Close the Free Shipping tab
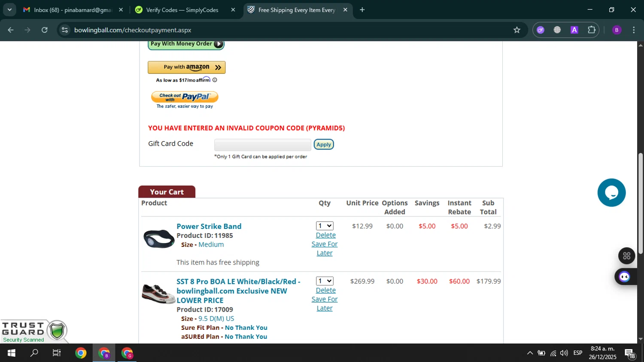The image size is (644, 362). click(345, 10)
